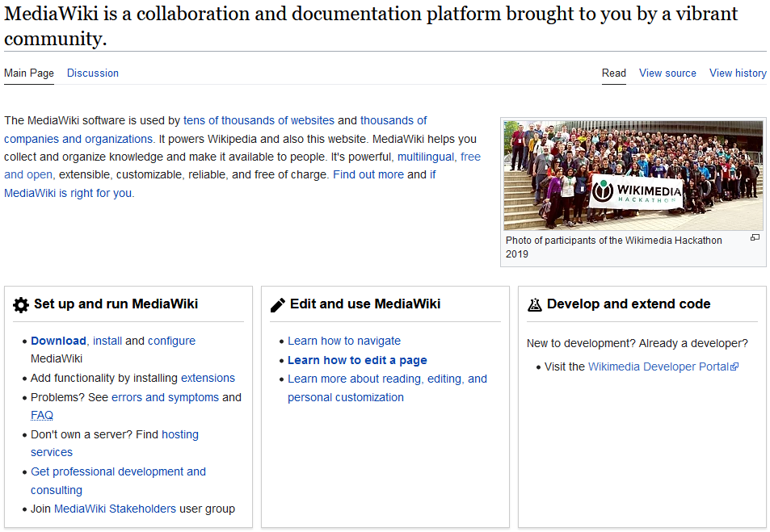Click the photo caption about Wikimedia Hackathon 2019
This screenshot has height=532, width=770.
(614, 247)
